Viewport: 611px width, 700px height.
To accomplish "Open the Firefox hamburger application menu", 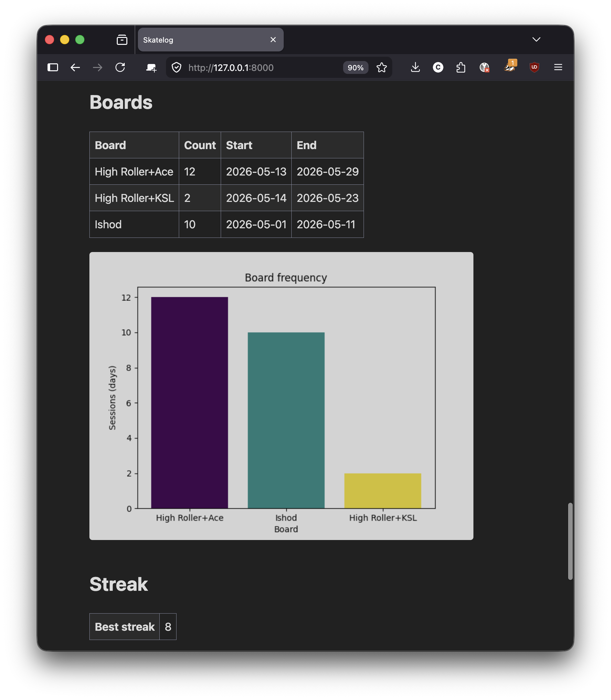I will pyautogui.click(x=558, y=68).
